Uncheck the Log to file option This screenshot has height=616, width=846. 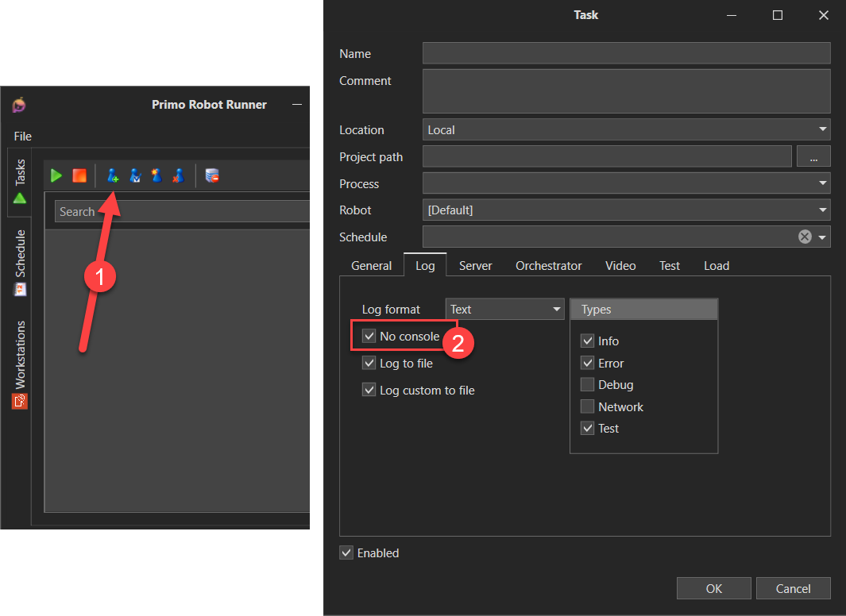point(369,364)
